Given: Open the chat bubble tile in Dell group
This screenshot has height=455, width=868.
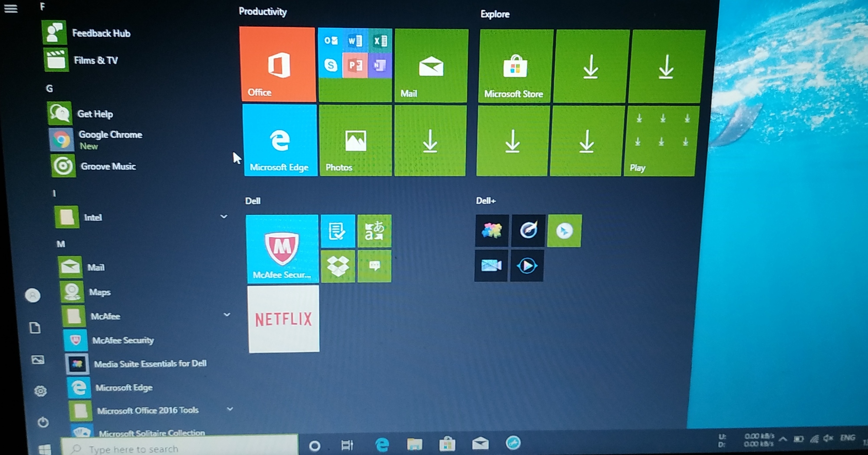Looking at the screenshot, I should (x=374, y=266).
